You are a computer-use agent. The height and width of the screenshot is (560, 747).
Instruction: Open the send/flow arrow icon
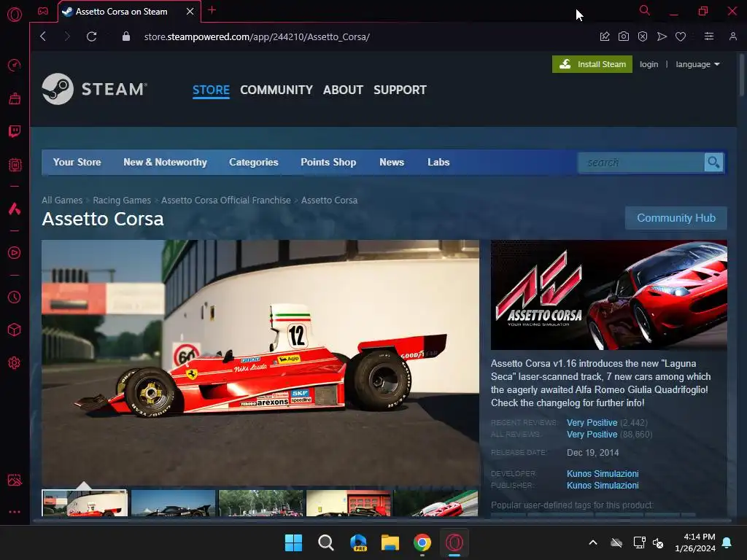click(662, 36)
